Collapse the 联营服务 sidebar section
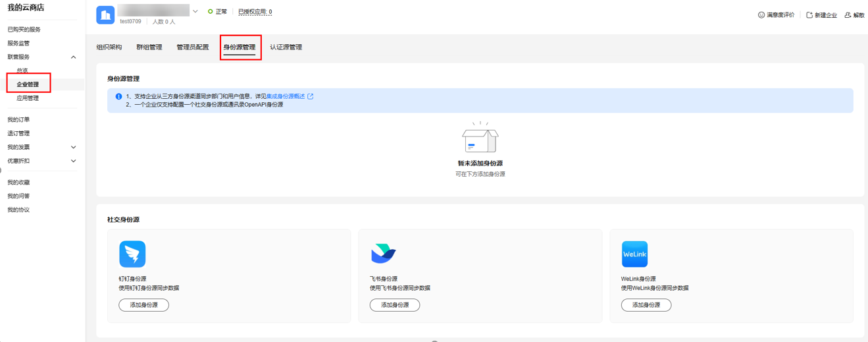 pos(73,57)
